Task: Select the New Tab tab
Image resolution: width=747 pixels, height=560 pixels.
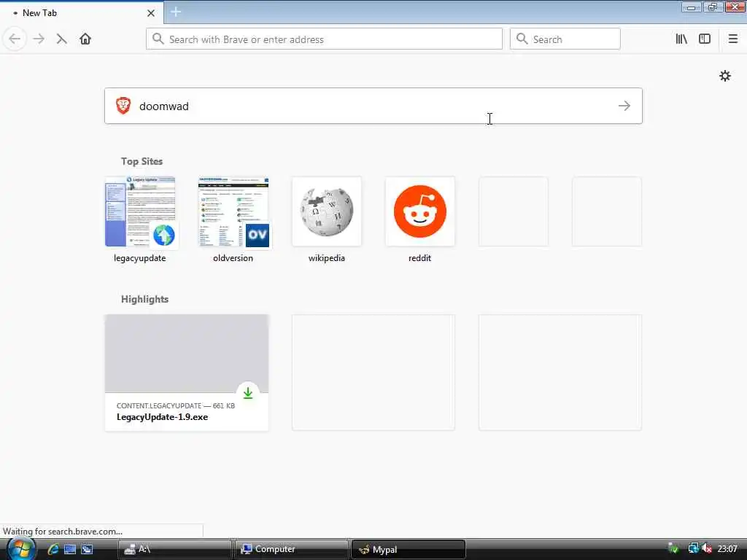Action: coord(82,13)
